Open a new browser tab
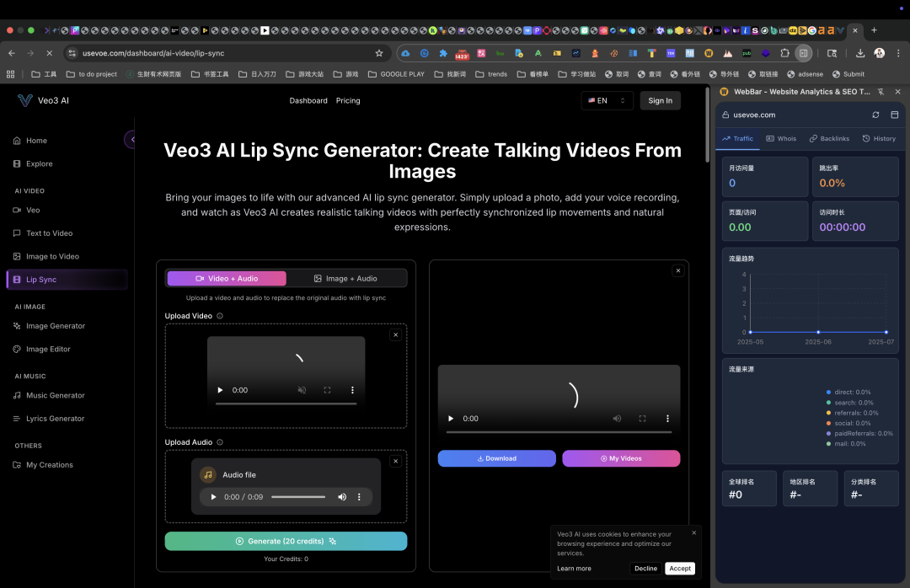This screenshot has width=910, height=588. [874, 30]
